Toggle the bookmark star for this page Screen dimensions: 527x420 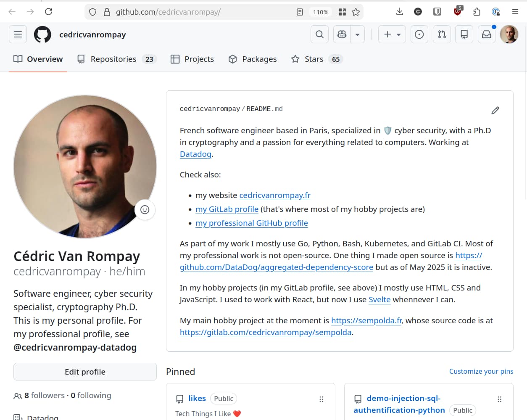356,12
